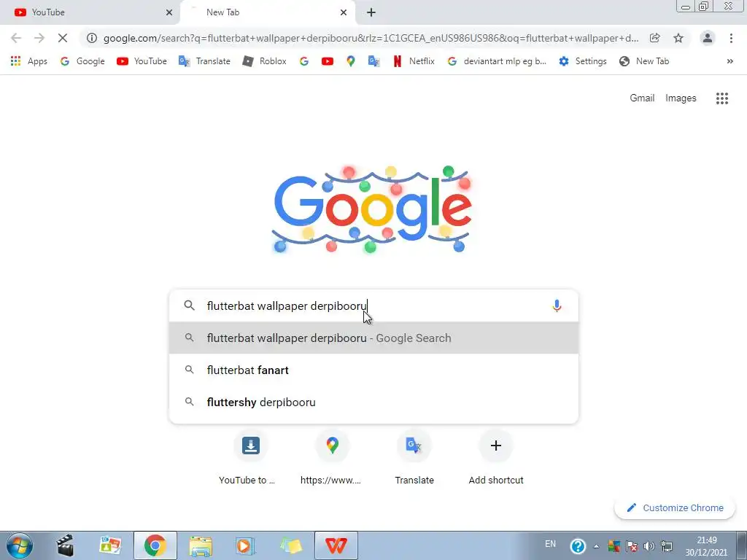Go back to previous page

click(x=16, y=38)
